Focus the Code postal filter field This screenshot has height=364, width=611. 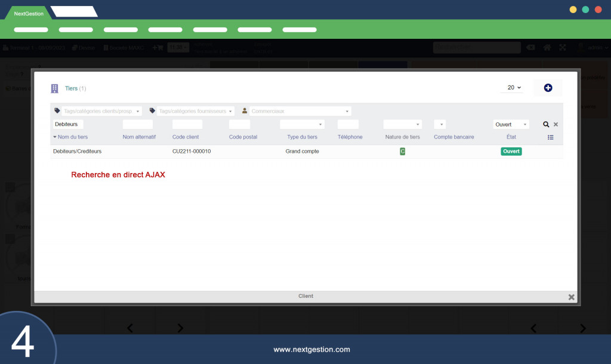pos(239,124)
